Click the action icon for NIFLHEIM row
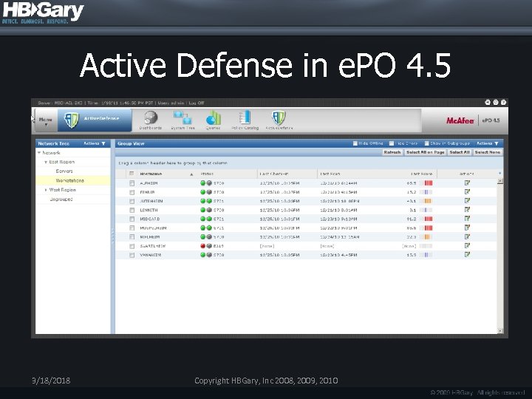The image size is (532, 399). (467, 236)
